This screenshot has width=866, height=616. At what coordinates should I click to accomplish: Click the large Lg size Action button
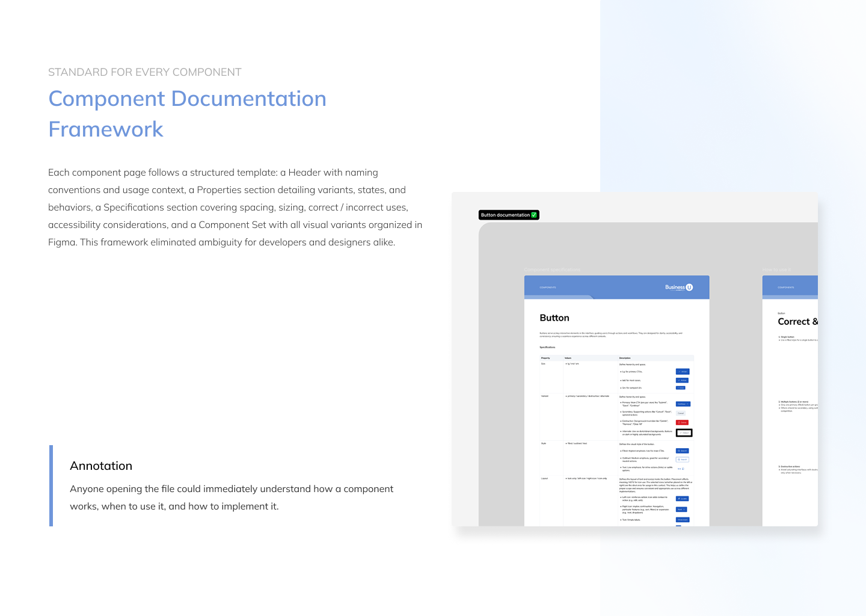[x=682, y=372]
